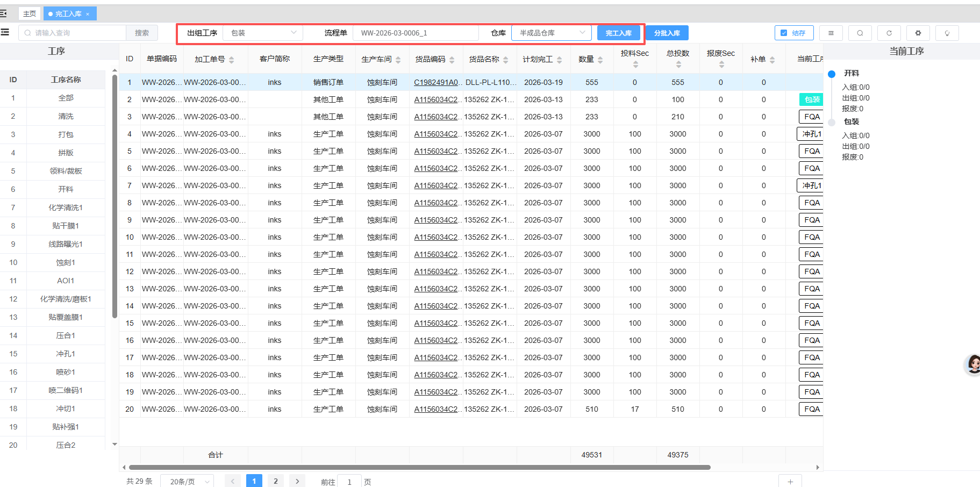
Task: Expand the 仓库 dropdown showing 半成品仓库
Action: 551,33
